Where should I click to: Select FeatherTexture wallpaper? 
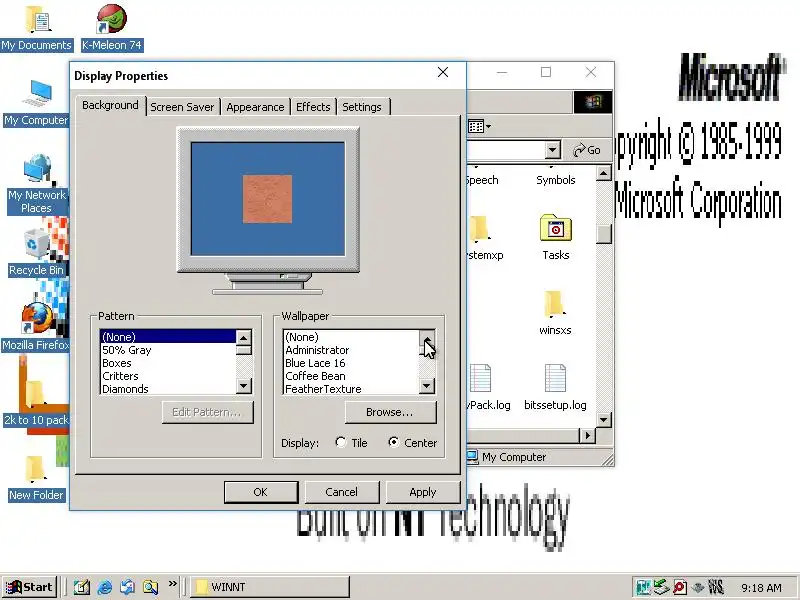(351, 389)
